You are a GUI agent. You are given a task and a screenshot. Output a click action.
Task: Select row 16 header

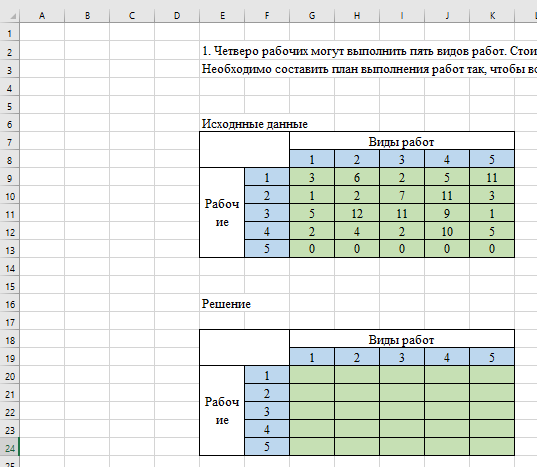[x=10, y=304]
